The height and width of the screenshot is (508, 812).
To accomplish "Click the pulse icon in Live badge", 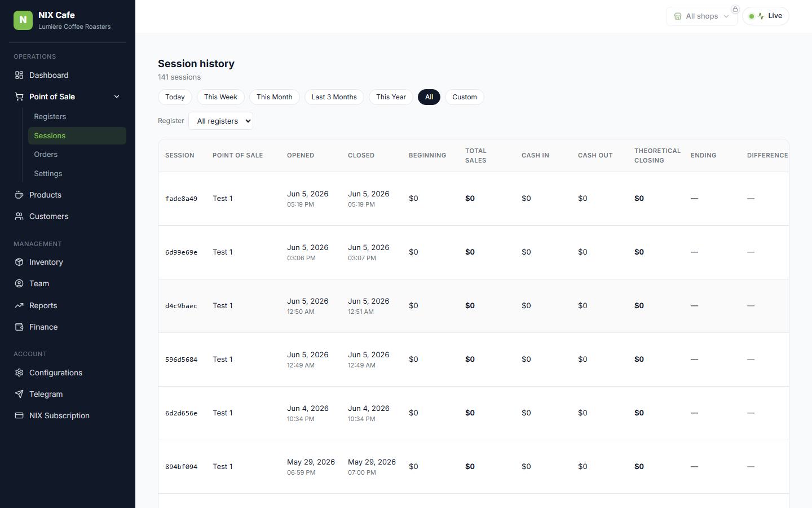I will click(761, 16).
